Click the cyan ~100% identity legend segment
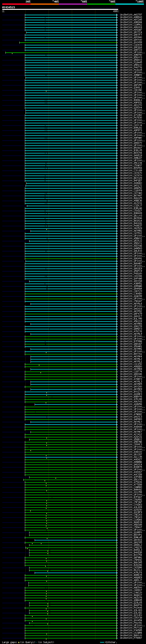The height and width of the screenshot is (644, 146). (x=130, y=4)
